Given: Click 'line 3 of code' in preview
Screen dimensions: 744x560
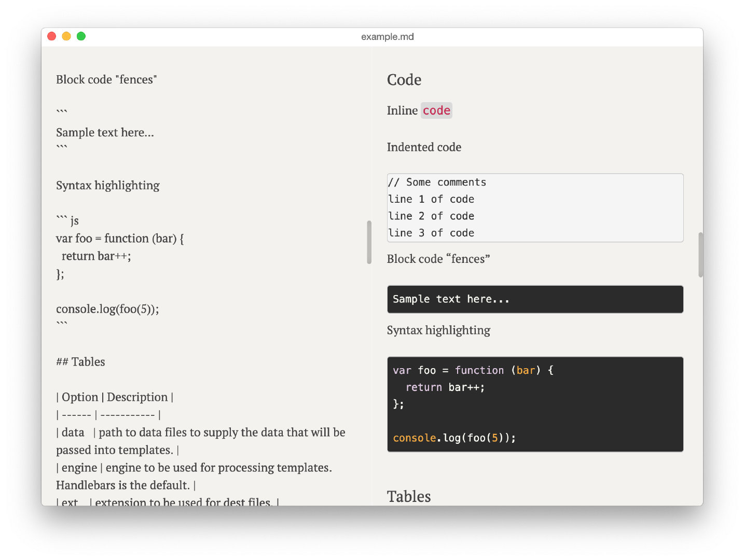Looking at the screenshot, I should coord(431,233).
